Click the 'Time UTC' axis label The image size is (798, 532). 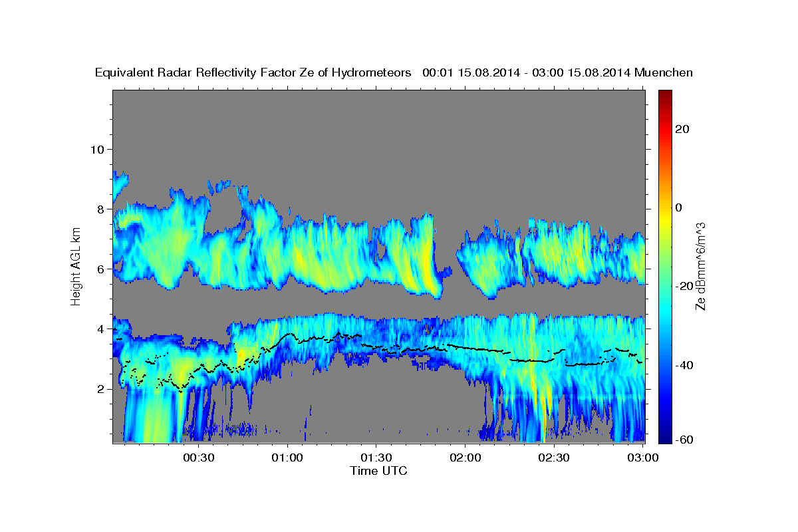point(378,471)
